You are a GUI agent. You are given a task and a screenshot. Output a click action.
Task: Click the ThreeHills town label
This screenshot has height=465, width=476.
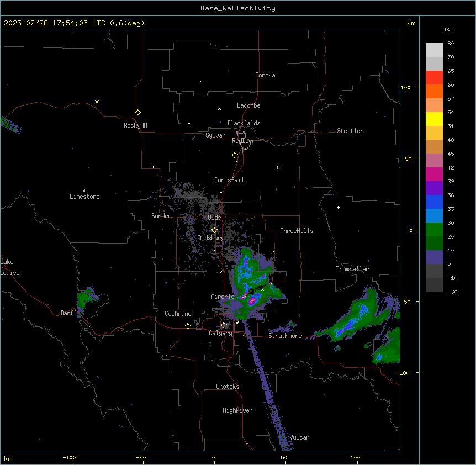297,231
